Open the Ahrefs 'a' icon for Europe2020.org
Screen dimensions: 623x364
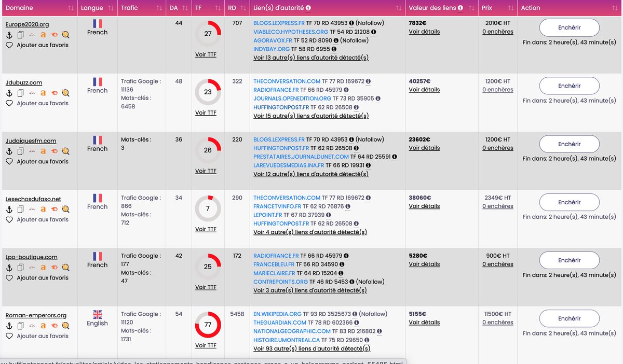coord(43,35)
